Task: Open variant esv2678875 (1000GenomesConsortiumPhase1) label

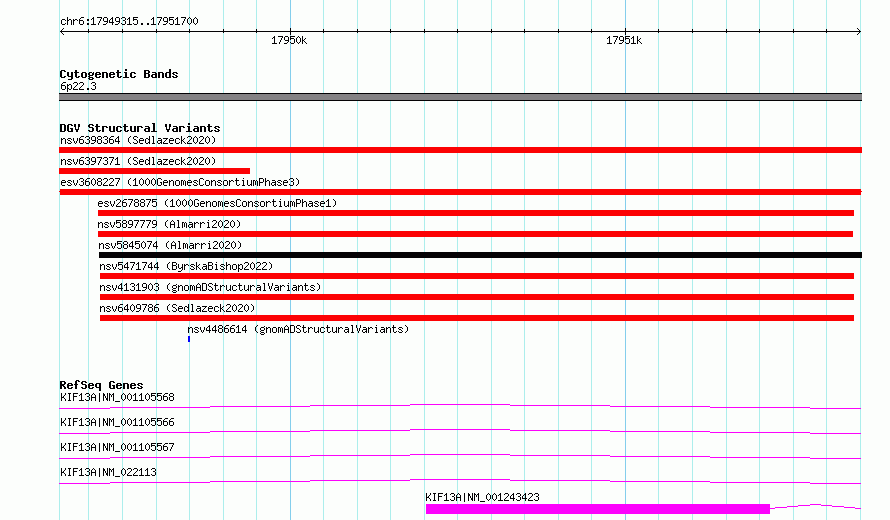Action: pyautogui.click(x=217, y=203)
